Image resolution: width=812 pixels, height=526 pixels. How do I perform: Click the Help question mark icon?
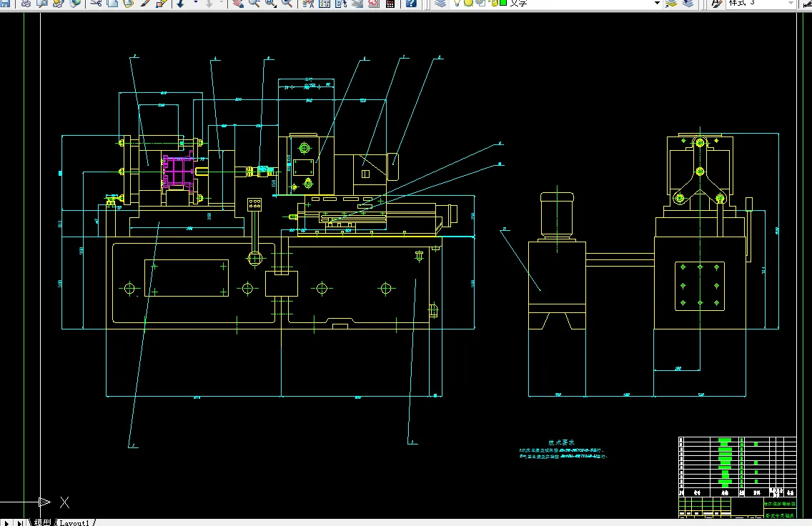[x=411, y=3]
